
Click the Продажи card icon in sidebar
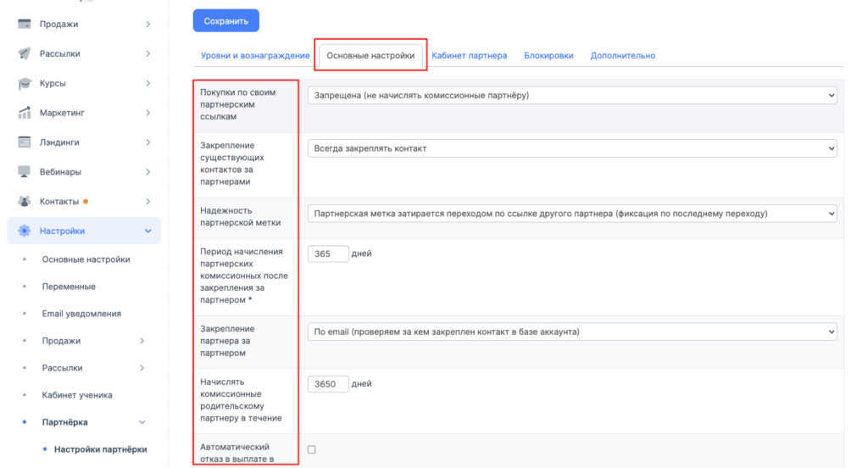click(x=25, y=25)
